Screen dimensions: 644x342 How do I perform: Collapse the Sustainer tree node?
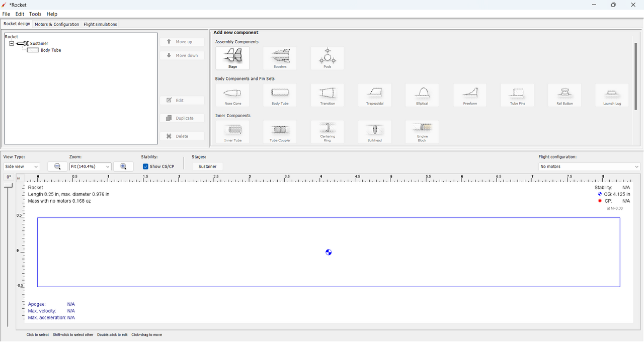(12, 44)
